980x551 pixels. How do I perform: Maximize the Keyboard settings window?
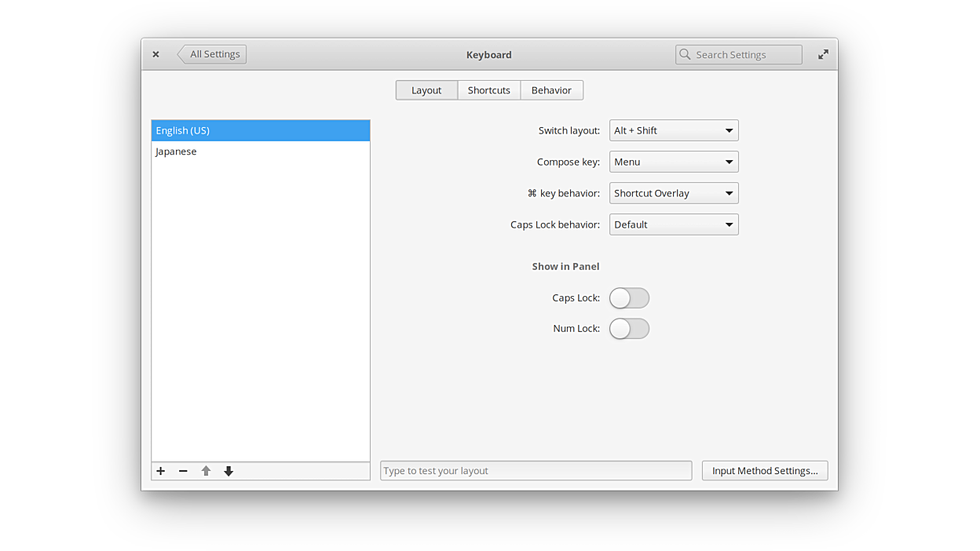click(823, 54)
